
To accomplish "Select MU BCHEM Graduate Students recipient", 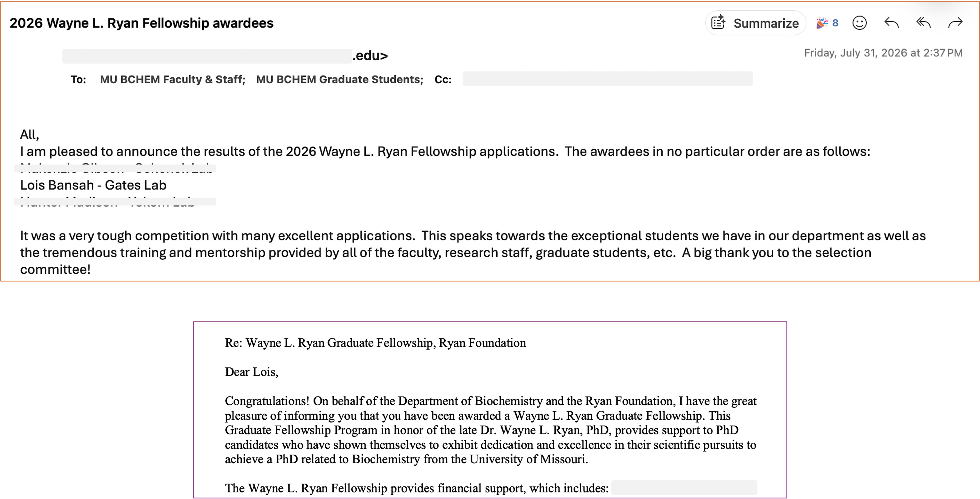I will pos(340,79).
